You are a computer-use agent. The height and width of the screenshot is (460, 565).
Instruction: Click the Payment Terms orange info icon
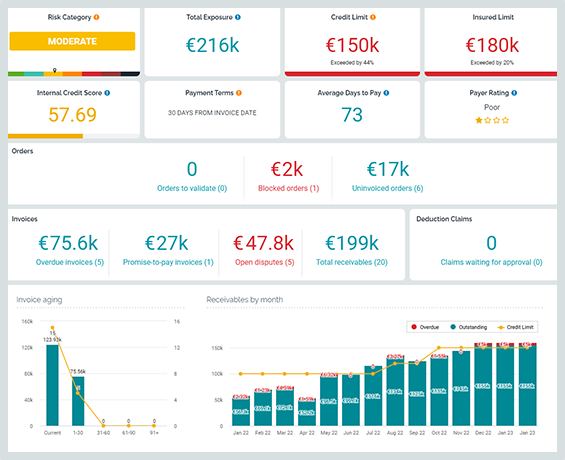click(239, 93)
